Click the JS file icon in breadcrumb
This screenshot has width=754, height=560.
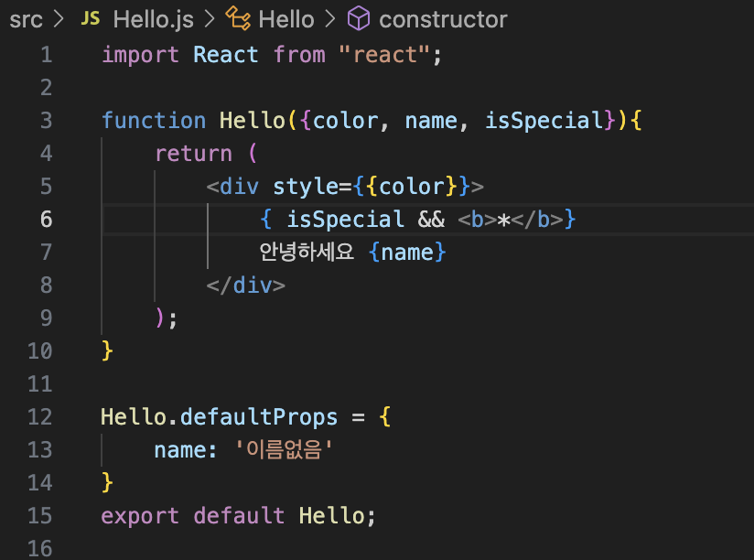point(91,18)
